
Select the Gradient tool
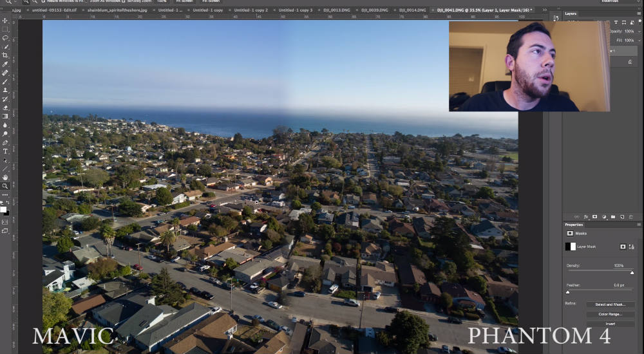point(5,116)
